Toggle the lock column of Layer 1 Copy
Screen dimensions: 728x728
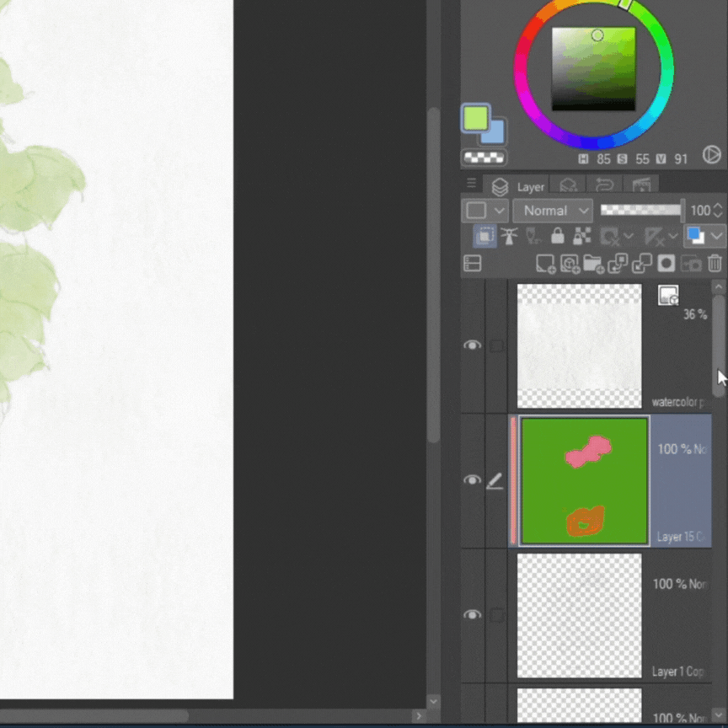(x=496, y=615)
